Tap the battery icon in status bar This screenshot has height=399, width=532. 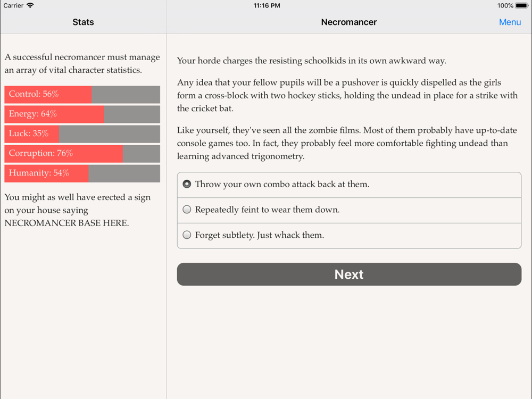(x=522, y=5)
